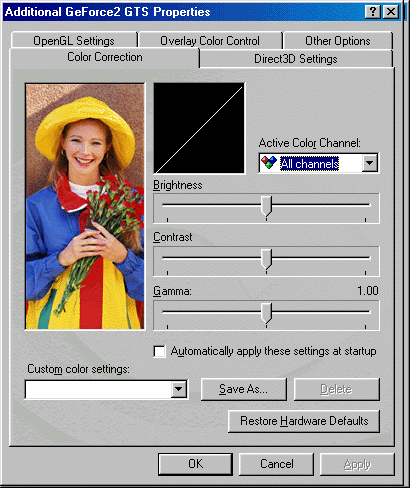Click the 'Active Color Channel:' label
The width and height of the screenshot is (410, 488).
pos(310,143)
